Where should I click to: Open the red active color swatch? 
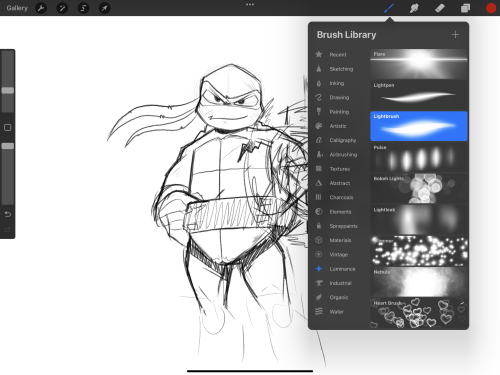tap(491, 8)
